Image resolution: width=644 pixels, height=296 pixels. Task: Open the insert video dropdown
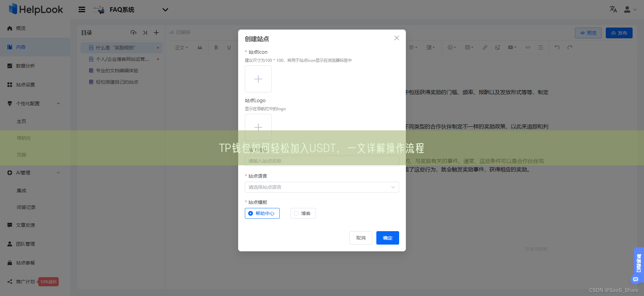pyautogui.click(x=512, y=47)
